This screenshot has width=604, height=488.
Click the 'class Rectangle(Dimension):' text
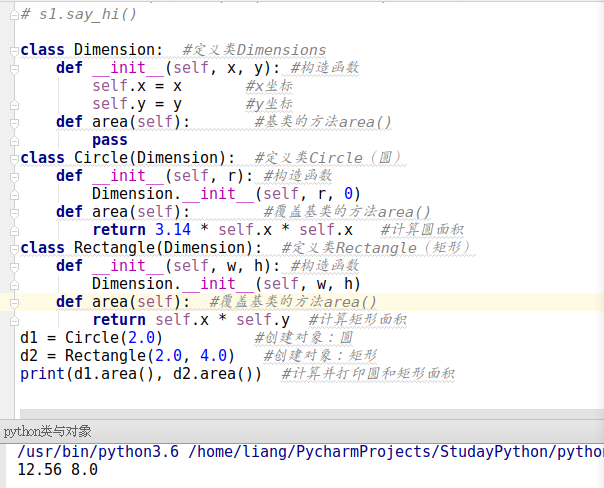141,248
